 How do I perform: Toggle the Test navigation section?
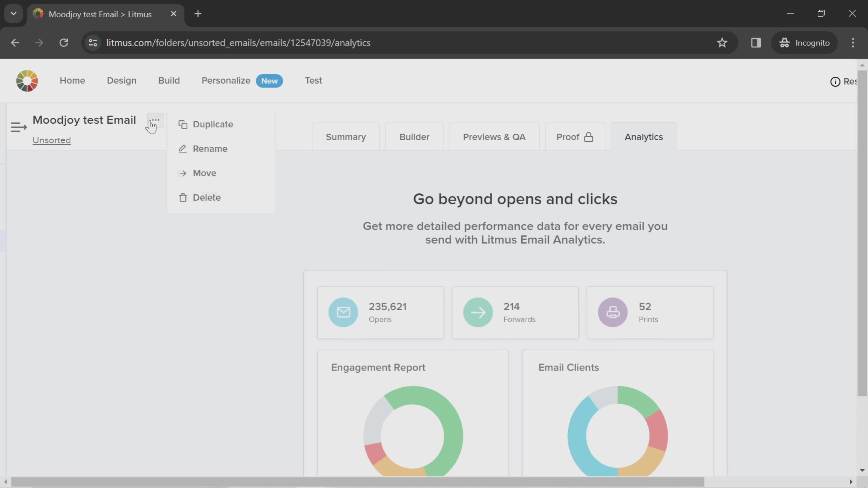tap(313, 80)
